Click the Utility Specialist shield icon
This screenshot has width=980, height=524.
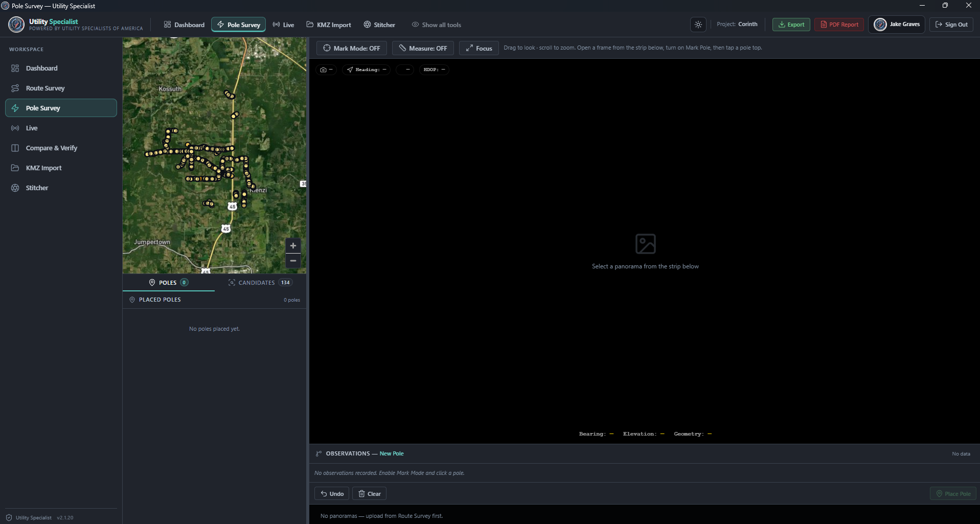click(x=9, y=517)
